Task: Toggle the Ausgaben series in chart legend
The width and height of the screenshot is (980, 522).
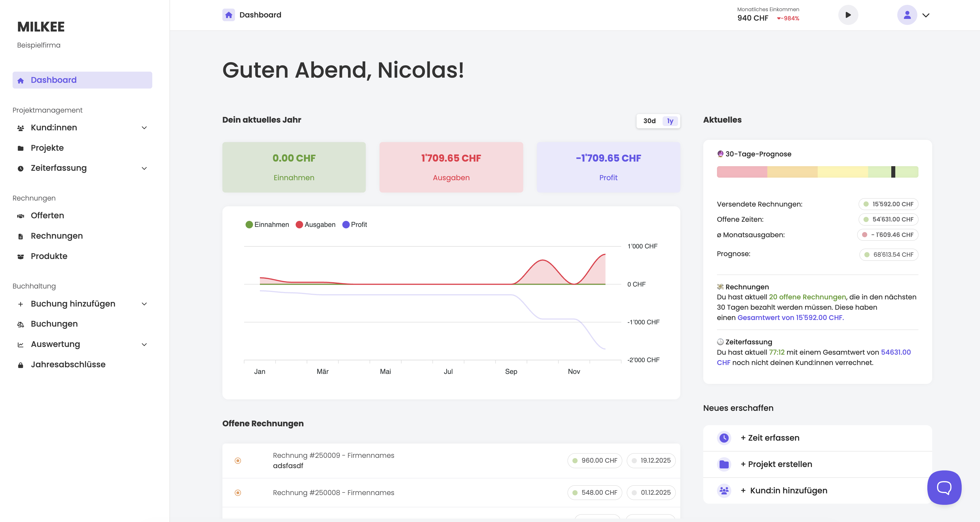Action: (315, 225)
